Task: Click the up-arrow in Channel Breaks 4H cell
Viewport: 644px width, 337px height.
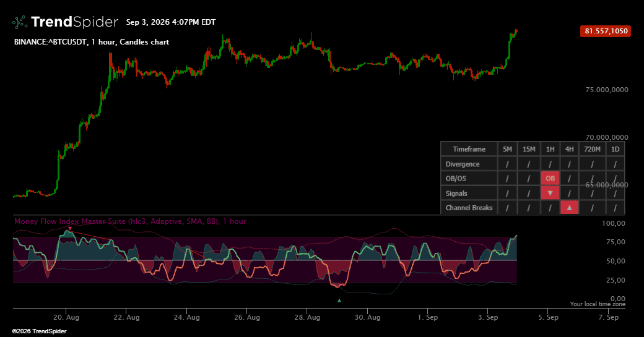Action: 569,208
